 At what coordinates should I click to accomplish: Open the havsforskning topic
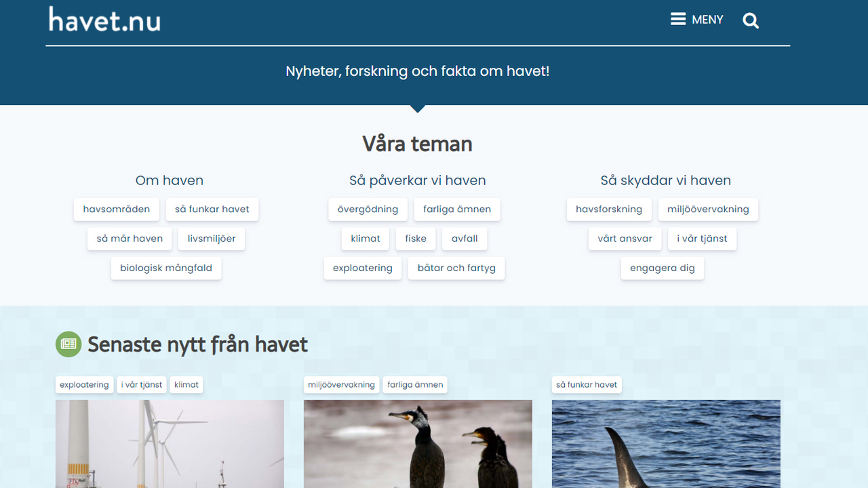pos(609,209)
